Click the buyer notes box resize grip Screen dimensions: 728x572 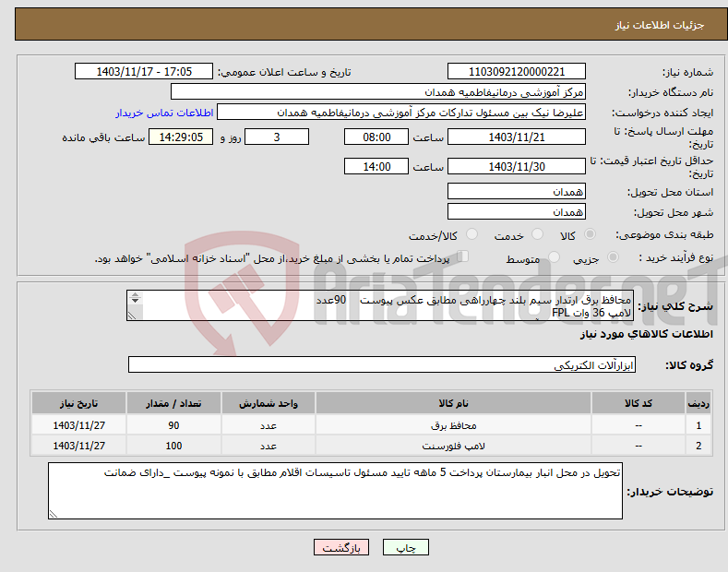pos(54,514)
